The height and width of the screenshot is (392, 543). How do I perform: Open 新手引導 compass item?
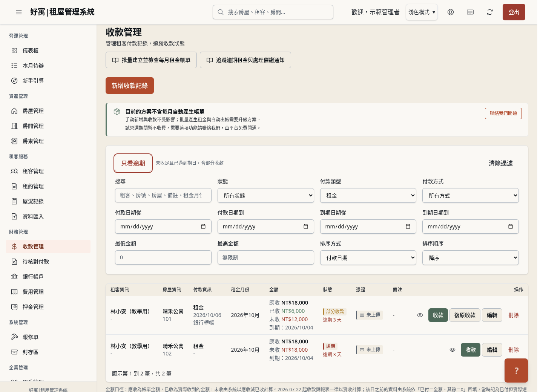pos(48,81)
